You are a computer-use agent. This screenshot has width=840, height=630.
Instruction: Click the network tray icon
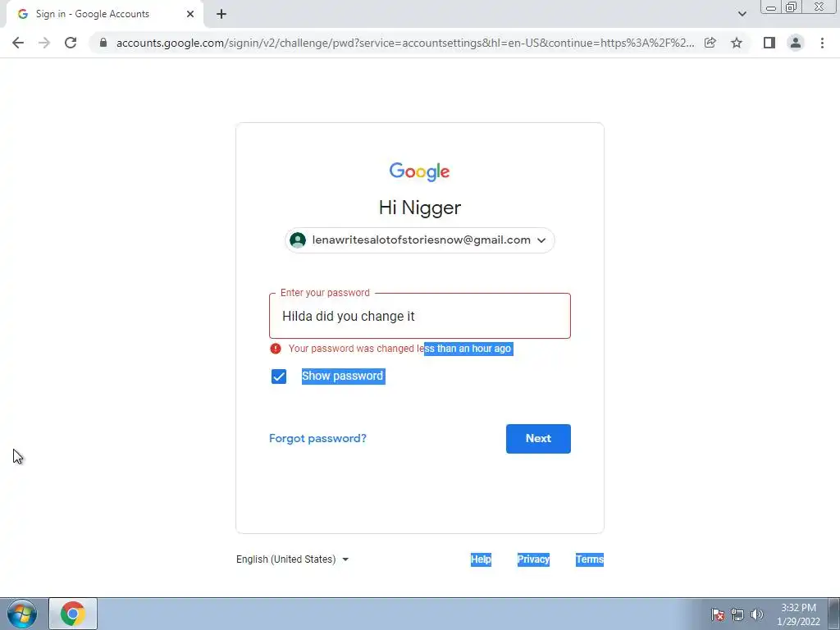click(x=737, y=614)
